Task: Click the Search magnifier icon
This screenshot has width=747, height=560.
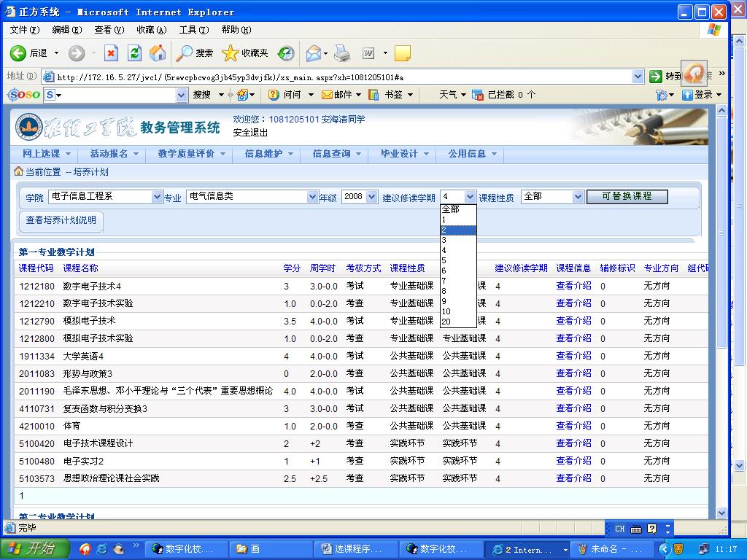Action: pyautogui.click(x=185, y=52)
